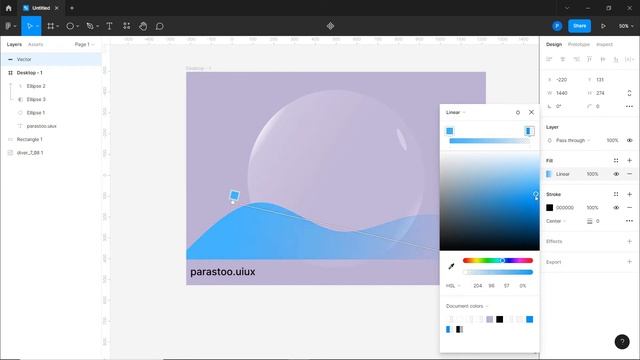Hide the stroke with eye icon
This screenshot has height=360, width=640.
616,208
